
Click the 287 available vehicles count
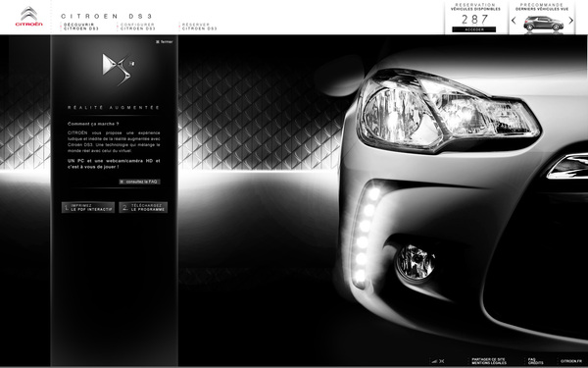pyautogui.click(x=474, y=20)
